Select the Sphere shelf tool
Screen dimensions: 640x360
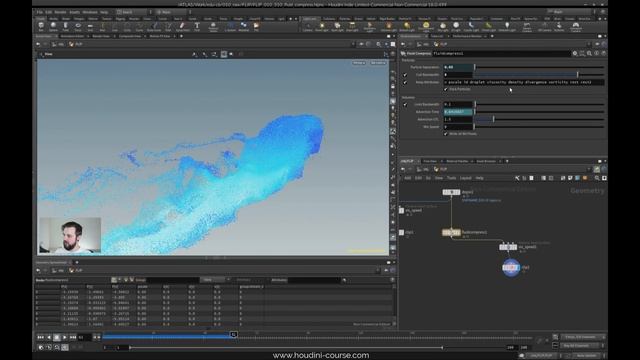coord(53,27)
